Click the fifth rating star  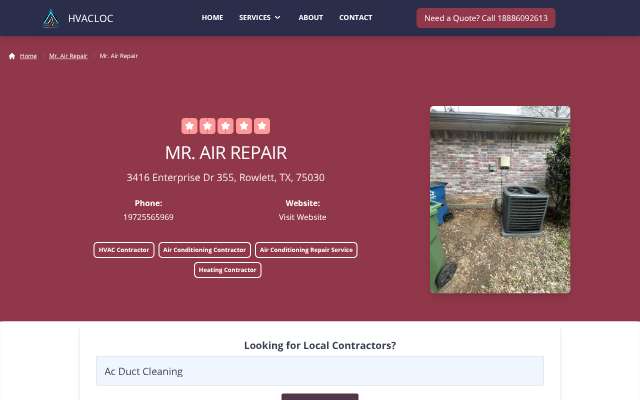pos(262,126)
